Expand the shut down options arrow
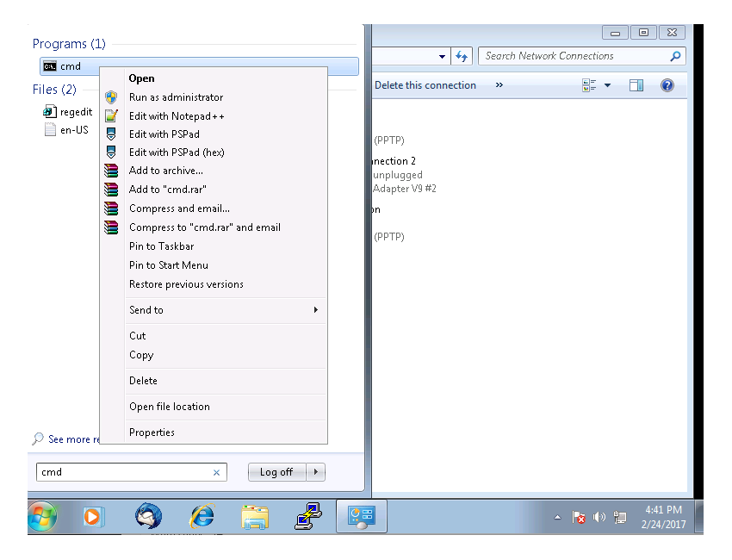This screenshot has height=560, width=732. (x=316, y=472)
